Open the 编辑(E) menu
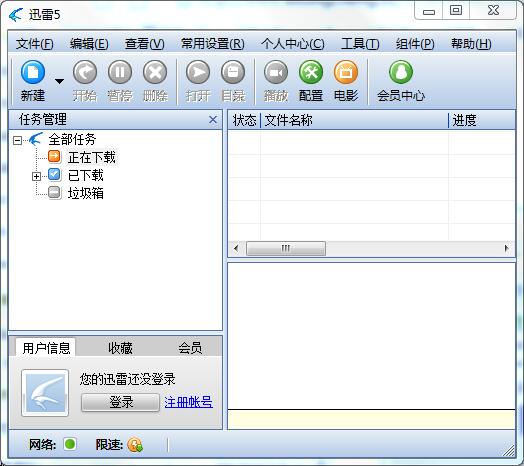 click(x=89, y=44)
